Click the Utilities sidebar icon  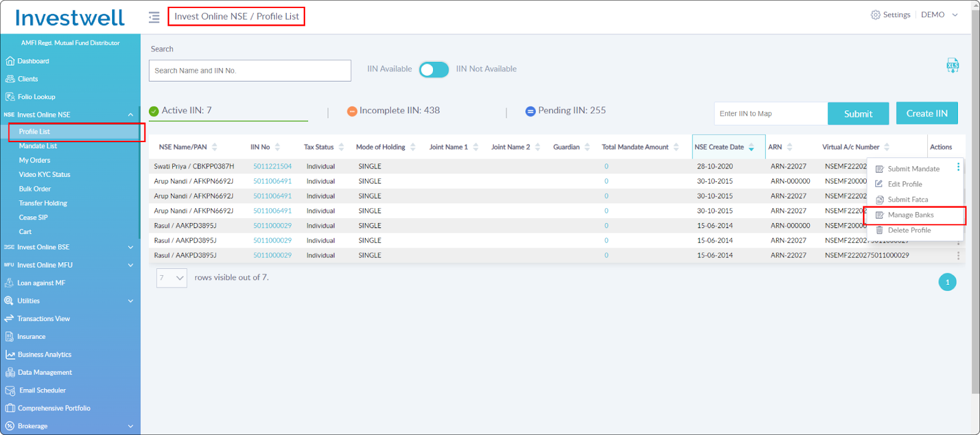[9, 301]
